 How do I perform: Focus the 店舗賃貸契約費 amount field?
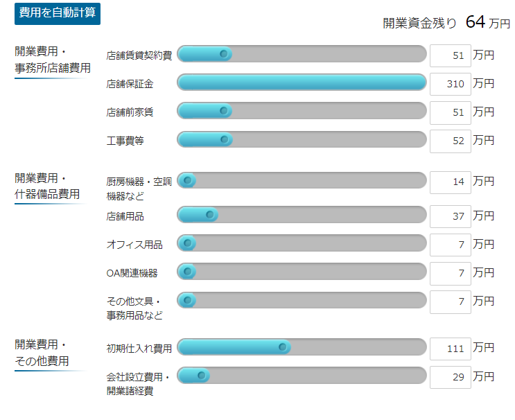pyautogui.click(x=451, y=55)
